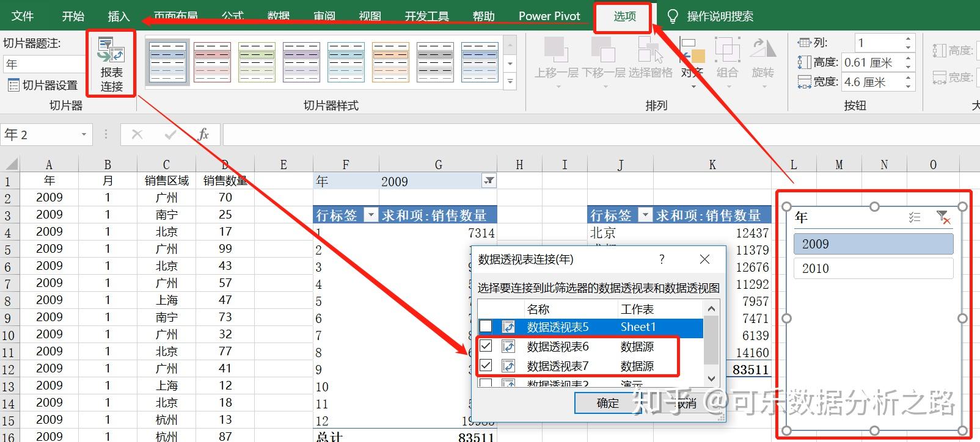Select the first gray slicer style
The image size is (980, 442).
pyautogui.click(x=167, y=62)
